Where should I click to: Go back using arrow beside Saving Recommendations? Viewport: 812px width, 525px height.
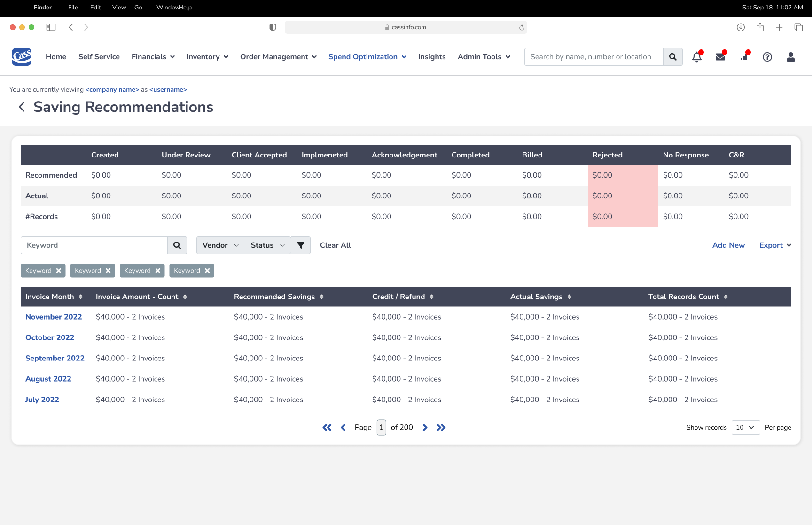pos(22,107)
